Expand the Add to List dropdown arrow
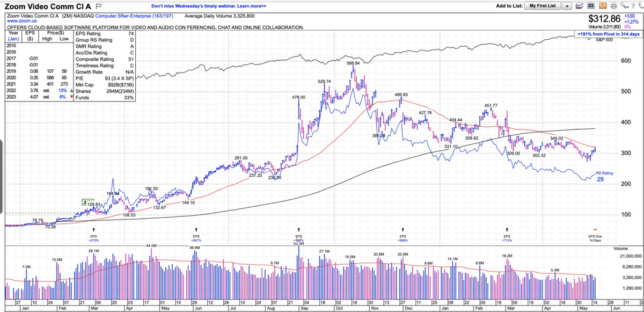The height and width of the screenshot is (312, 644). 567,6
